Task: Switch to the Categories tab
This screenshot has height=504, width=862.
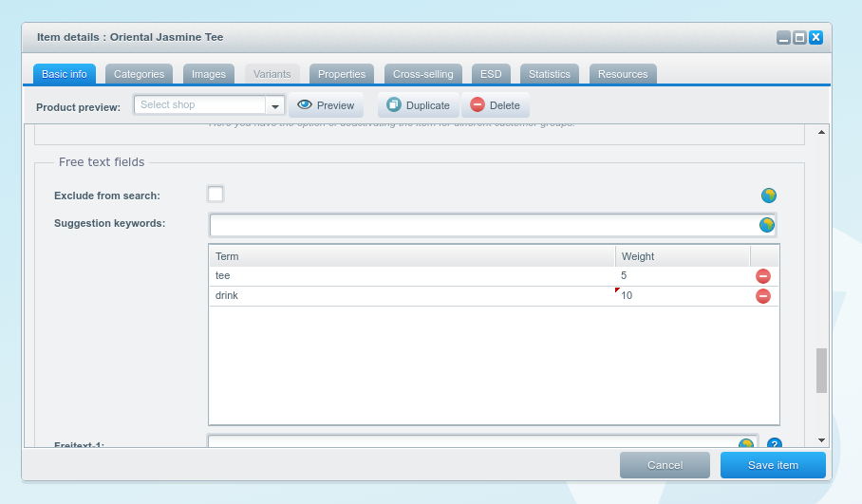Action: [x=139, y=74]
